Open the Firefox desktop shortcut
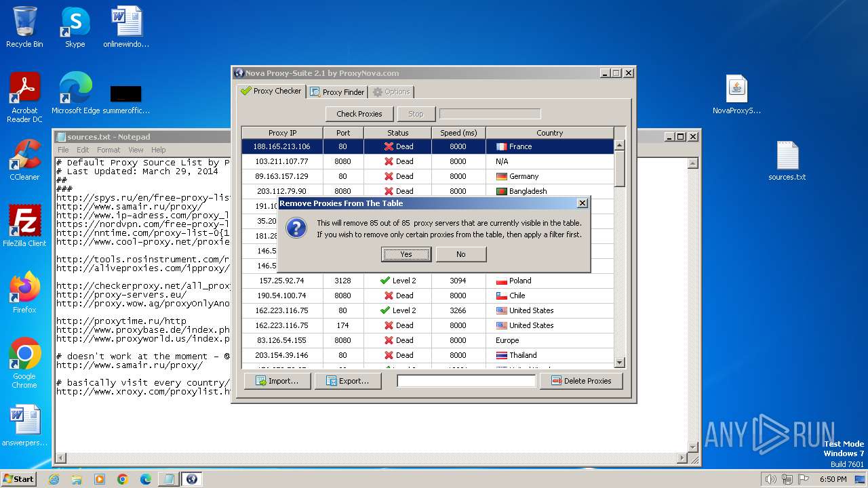Image resolution: width=868 pixels, height=488 pixels. click(24, 293)
